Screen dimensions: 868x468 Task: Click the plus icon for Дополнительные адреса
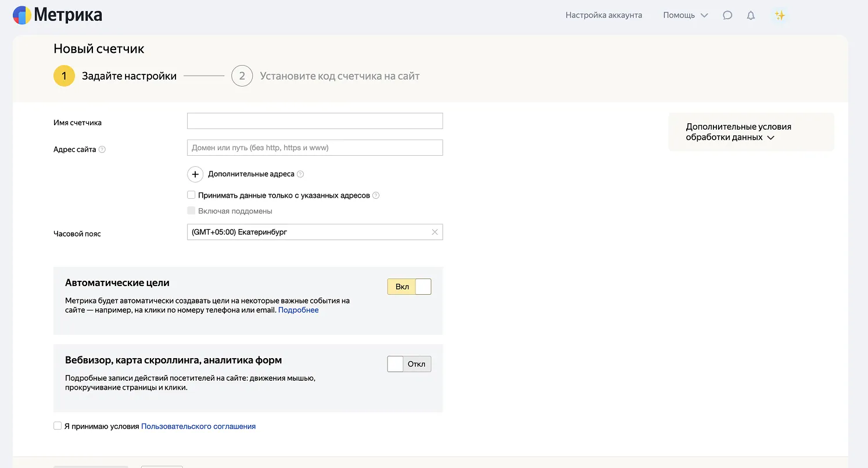(x=195, y=174)
